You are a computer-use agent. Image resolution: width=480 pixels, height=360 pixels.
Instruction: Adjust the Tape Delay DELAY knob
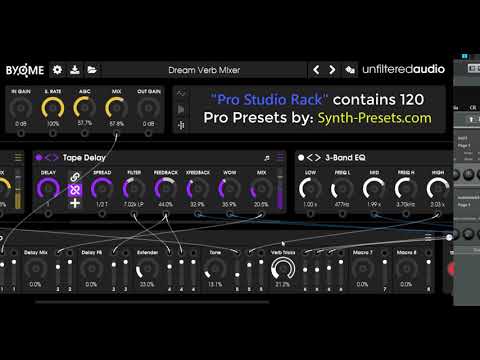[x=48, y=188]
